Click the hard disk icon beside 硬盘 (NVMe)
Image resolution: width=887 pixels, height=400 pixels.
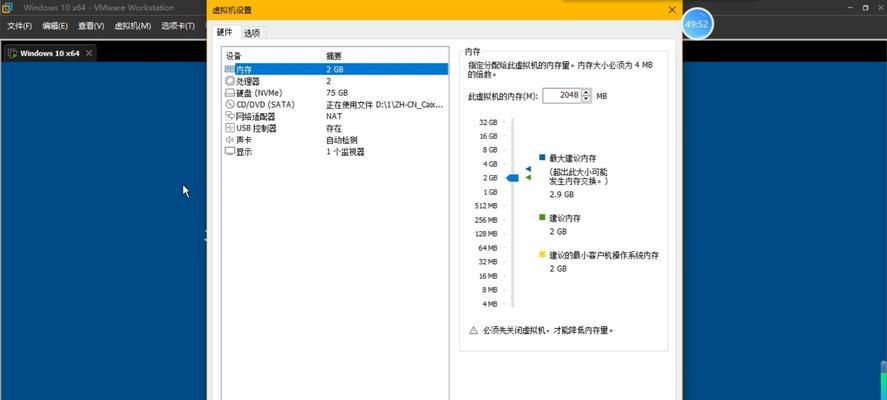coord(230,93)
